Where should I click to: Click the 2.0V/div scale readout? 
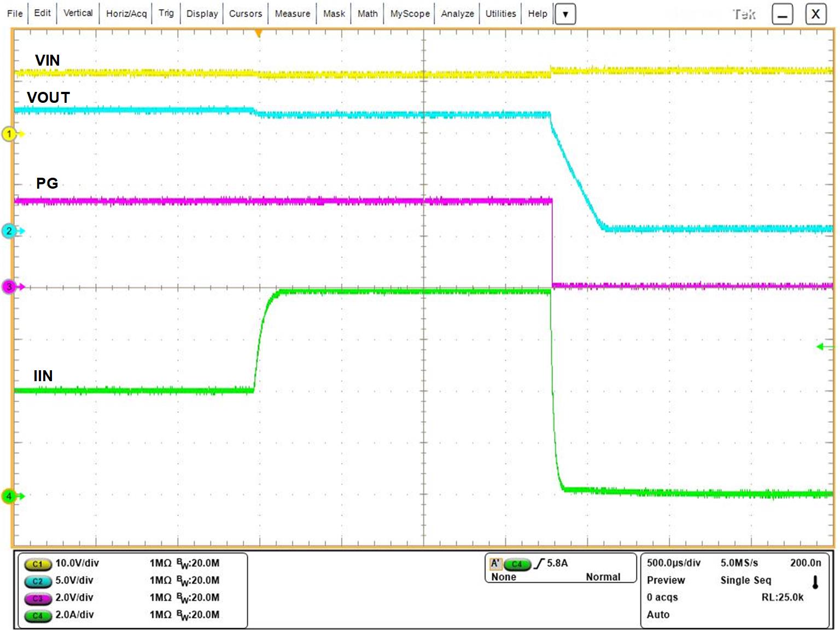(74, 598)
